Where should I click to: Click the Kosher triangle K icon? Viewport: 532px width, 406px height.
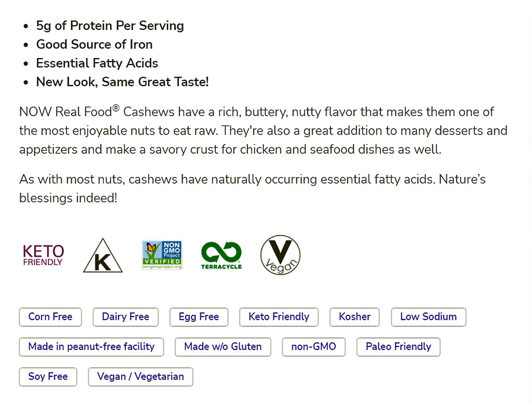click(x=103, y=256)
